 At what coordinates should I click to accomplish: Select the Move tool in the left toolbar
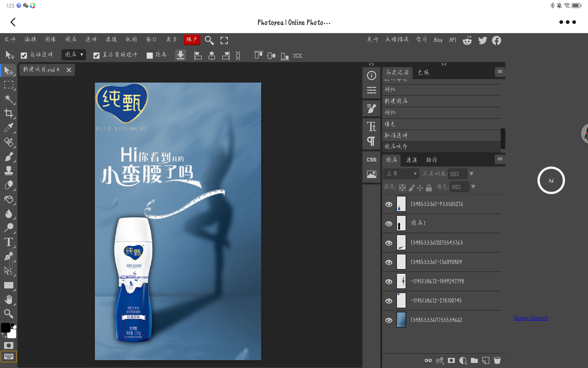(9, 71)
